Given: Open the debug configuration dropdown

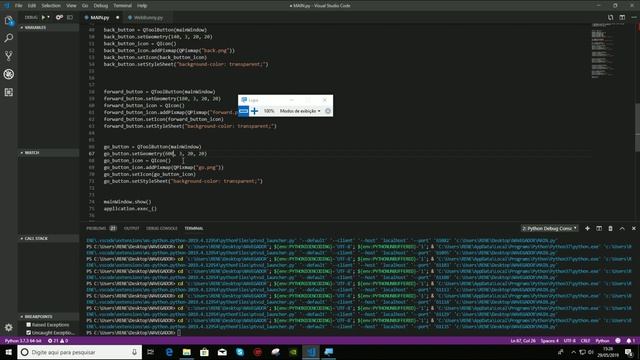Looking at the screenshot, I should tap(49, 17).
